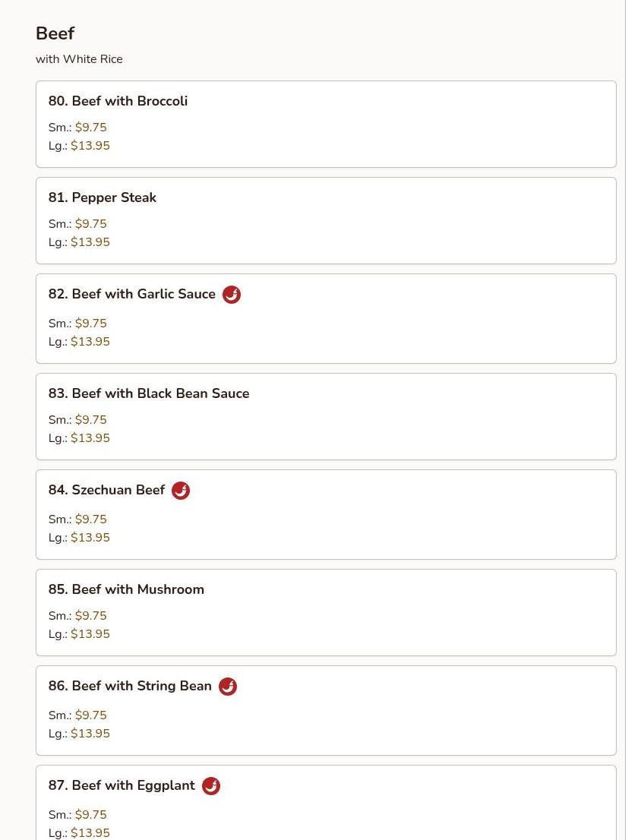
Task: Click the Beef section heading
Action: 55,33
